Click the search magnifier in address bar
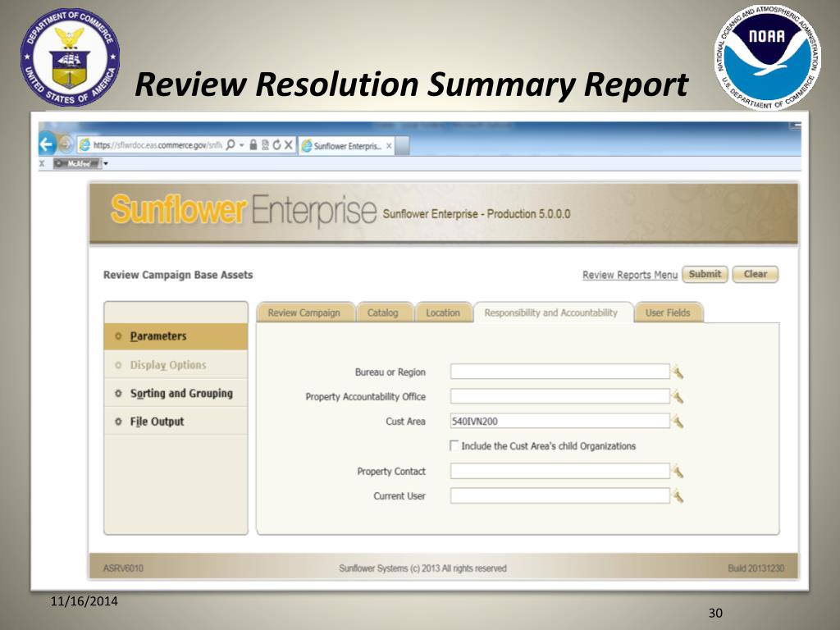The width and height of the screenshot is (840, 630). click(x=231, y=144)
